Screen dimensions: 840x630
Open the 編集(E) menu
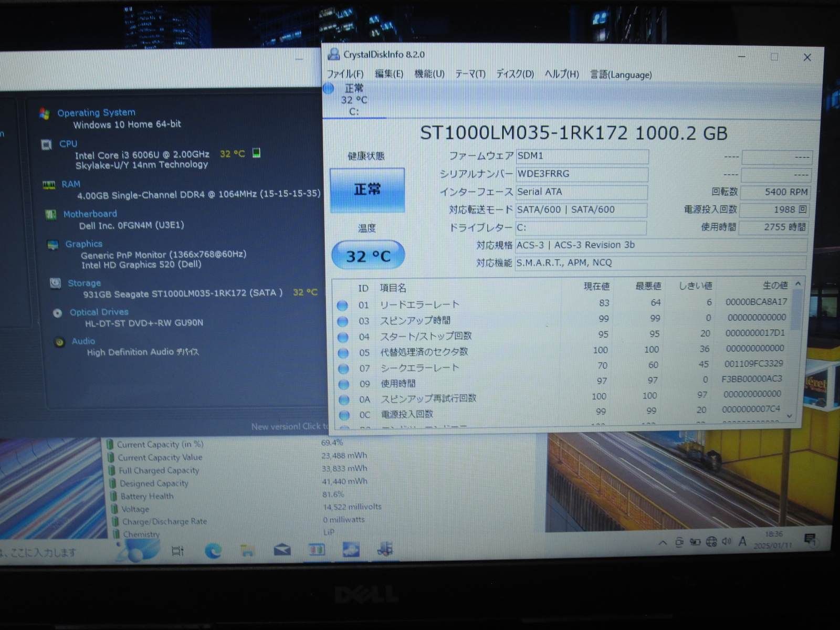[x=389, y=74]
